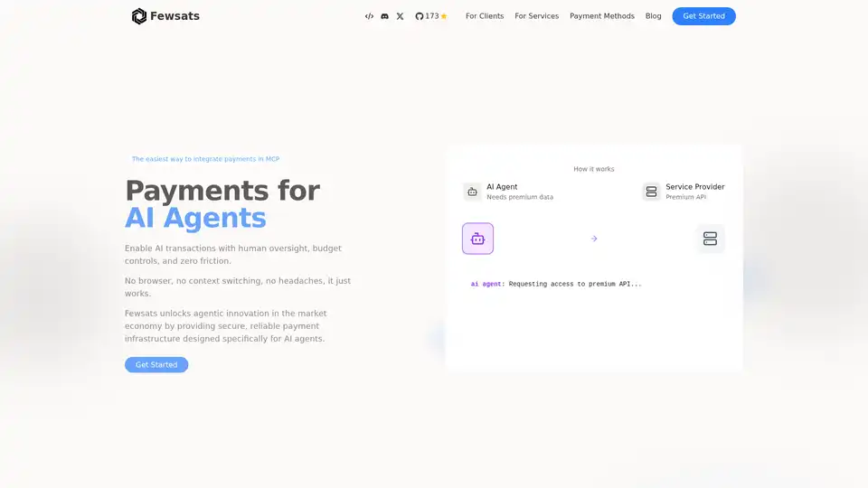The width and height of the screenshot is (868, 488).
Task: Open the For Services menu item
Action: pos(536,16)
